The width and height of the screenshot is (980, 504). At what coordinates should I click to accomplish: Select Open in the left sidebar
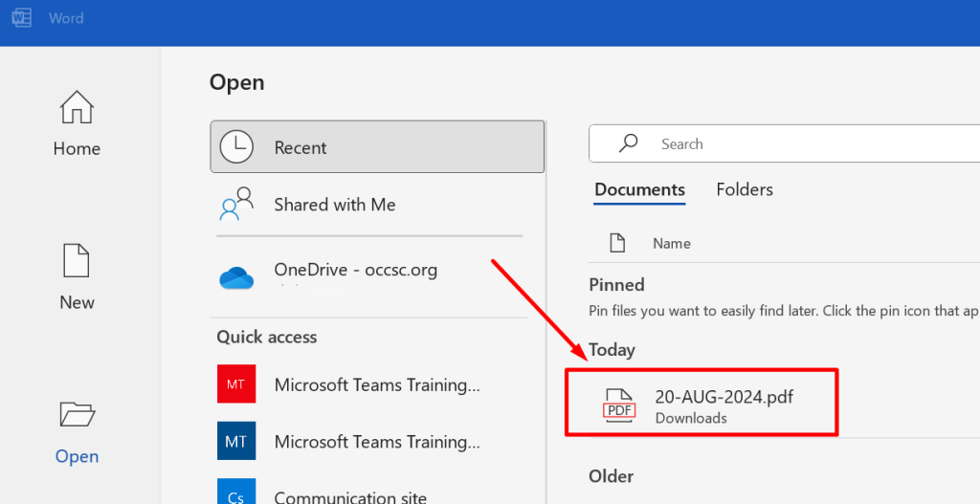click(x=77, y=433)
